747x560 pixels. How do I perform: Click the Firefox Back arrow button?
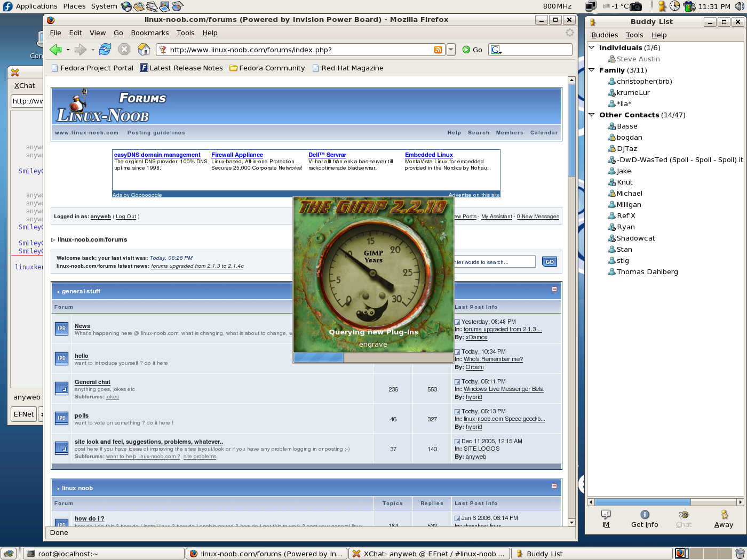pyautogui.click(x=55, y=50)
